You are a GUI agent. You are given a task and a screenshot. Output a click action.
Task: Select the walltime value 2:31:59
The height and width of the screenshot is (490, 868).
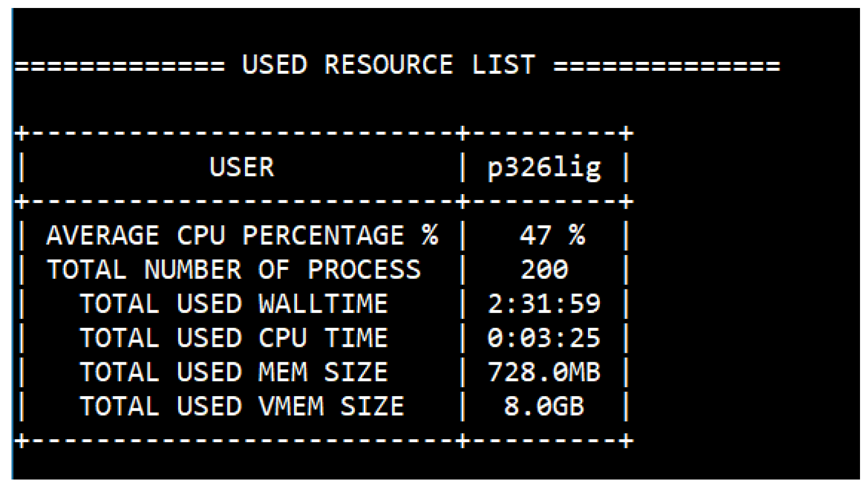pos(544,304)
